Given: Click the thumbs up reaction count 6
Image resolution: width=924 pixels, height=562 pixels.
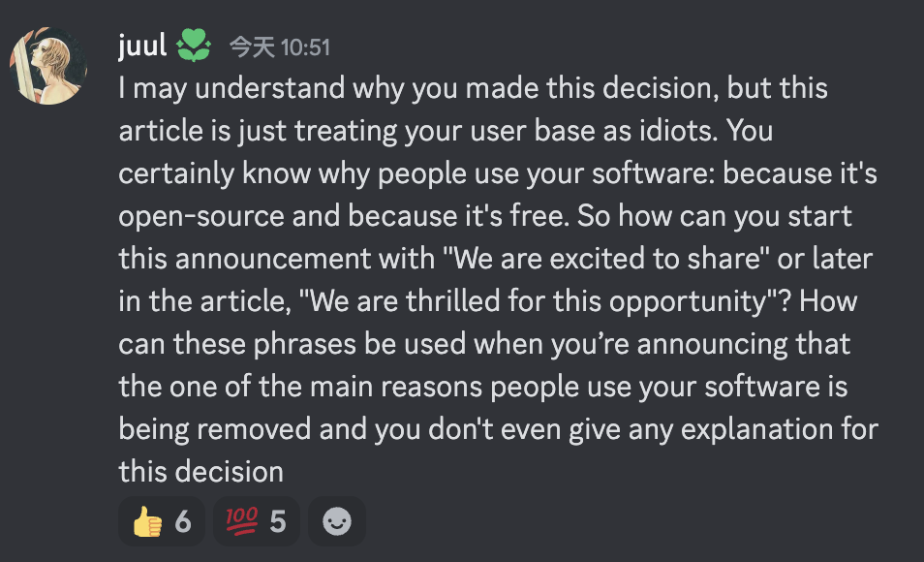Looking at the screenshot, I should click(x=183, y=522).
